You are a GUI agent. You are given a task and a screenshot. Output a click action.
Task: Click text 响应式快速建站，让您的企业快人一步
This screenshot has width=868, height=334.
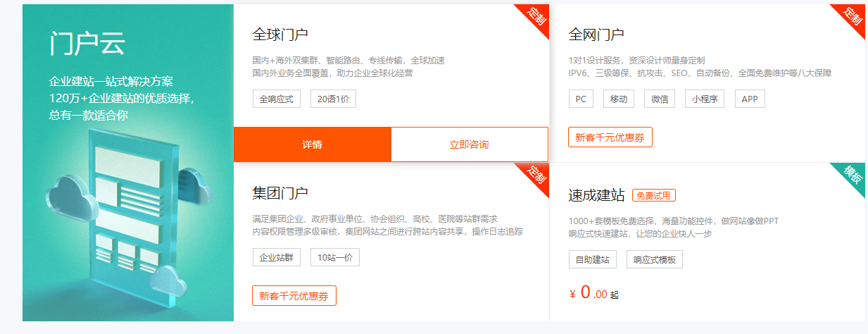tap(640, 233)
